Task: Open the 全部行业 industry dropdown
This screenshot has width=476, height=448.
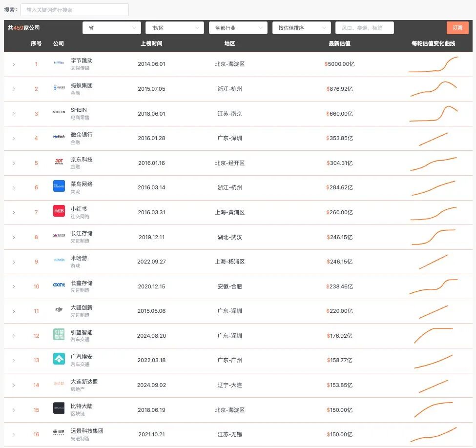Action: click(x=238, y=28)
